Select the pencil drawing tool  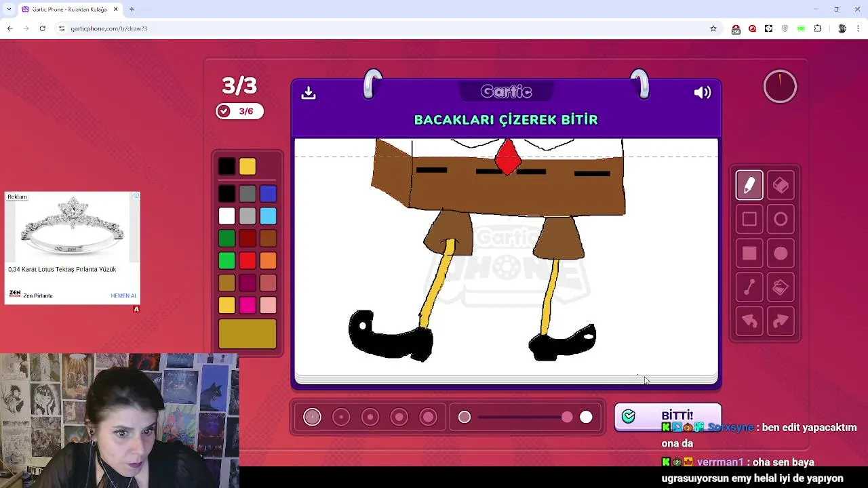(x=749, y=186)
